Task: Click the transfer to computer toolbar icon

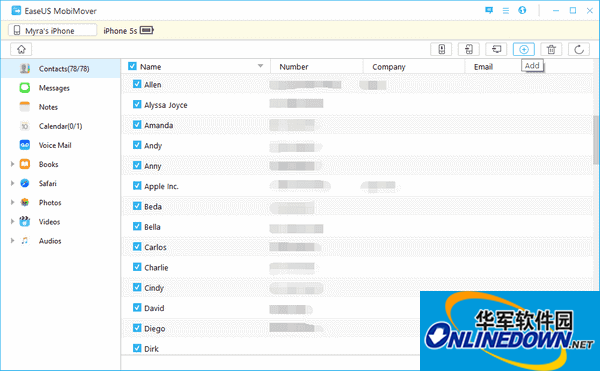Action: coord(496,49)
